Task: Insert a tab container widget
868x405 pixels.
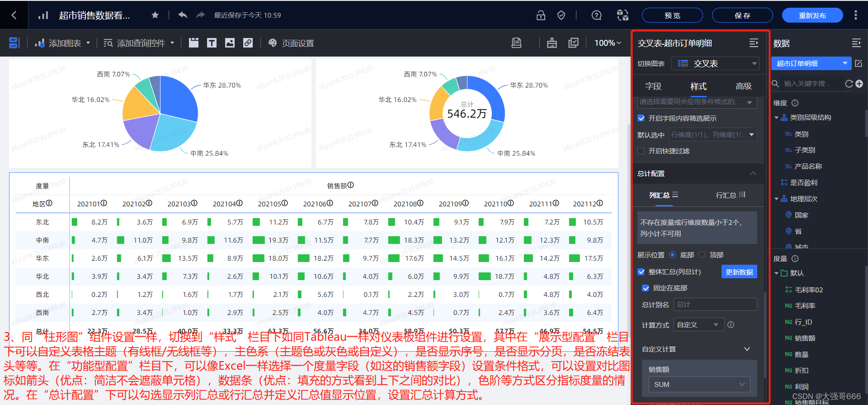Action: (193, 43)
